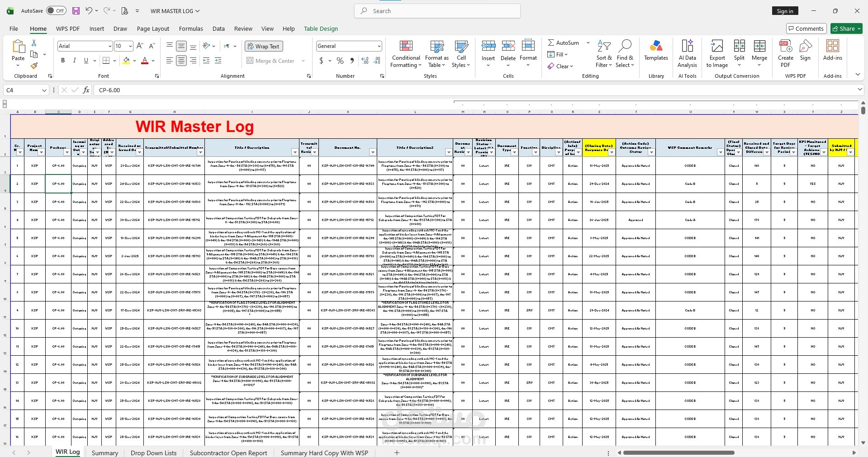Increase font size with the larger A icon
868x457 pixels.
click(x=140, y=46)
